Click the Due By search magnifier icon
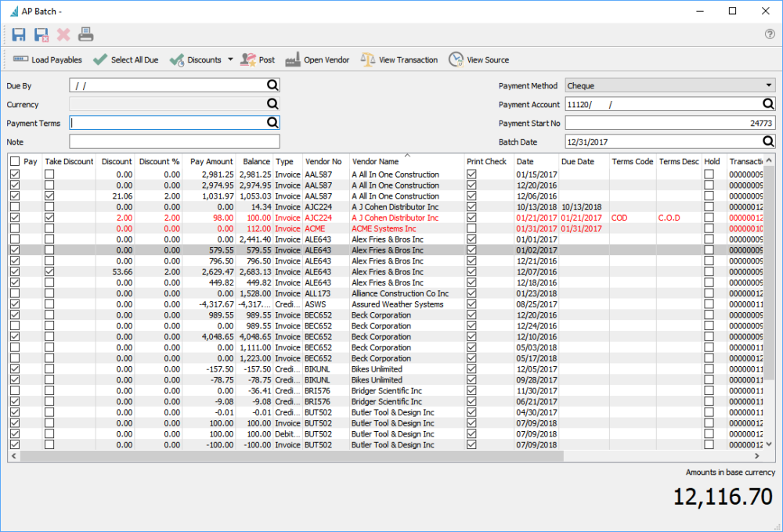 (272, 85)
